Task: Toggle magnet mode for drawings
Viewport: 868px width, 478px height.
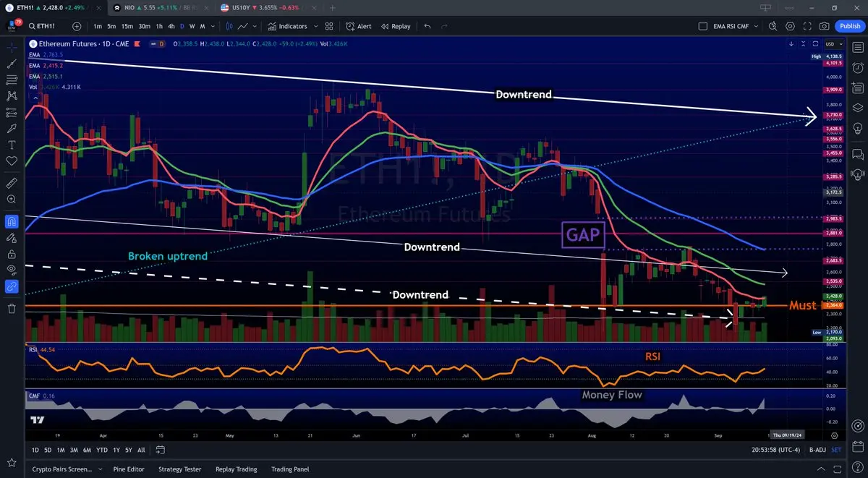Action: point(12,221)
